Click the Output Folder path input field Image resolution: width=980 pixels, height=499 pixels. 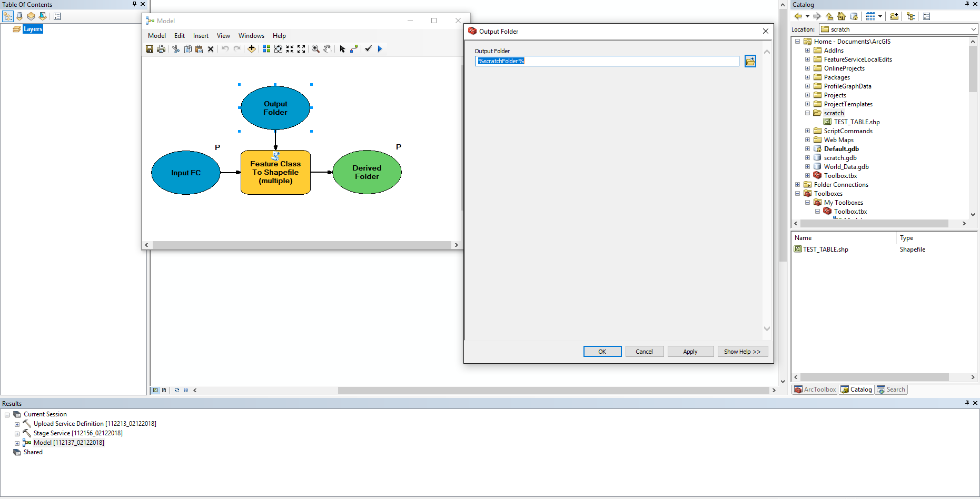[607, 61]
